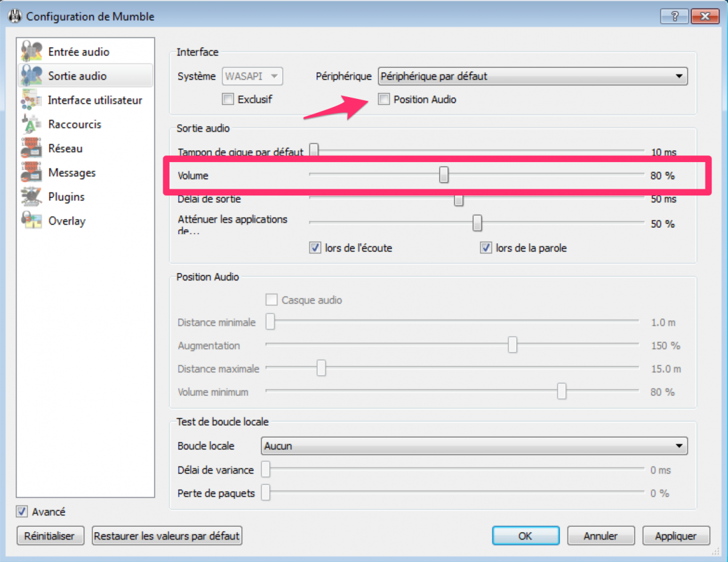Click the Volume slider handle
728x562 pixels.
click(x=444, y=175)
